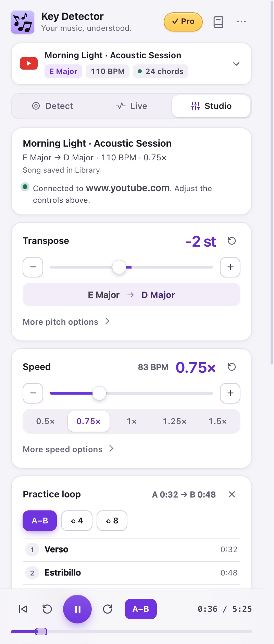
Task: Pause playback with the purple button
Action: tap(77, 609)
